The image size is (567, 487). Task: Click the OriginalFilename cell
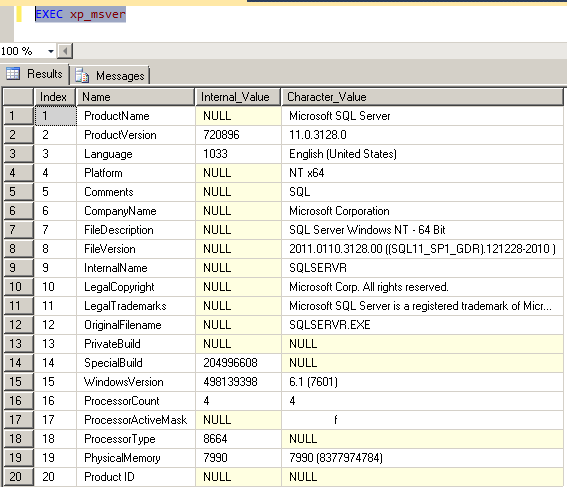136,325
